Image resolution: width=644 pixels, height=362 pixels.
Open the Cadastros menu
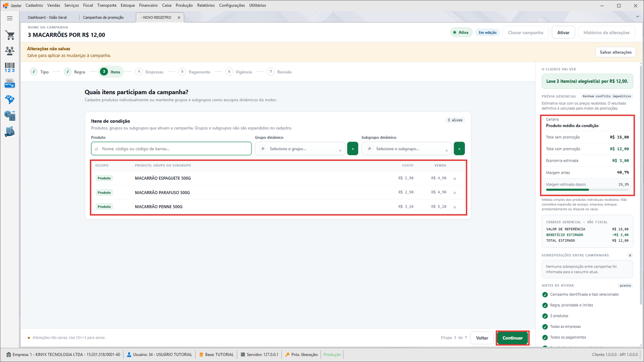pos(34,5)
